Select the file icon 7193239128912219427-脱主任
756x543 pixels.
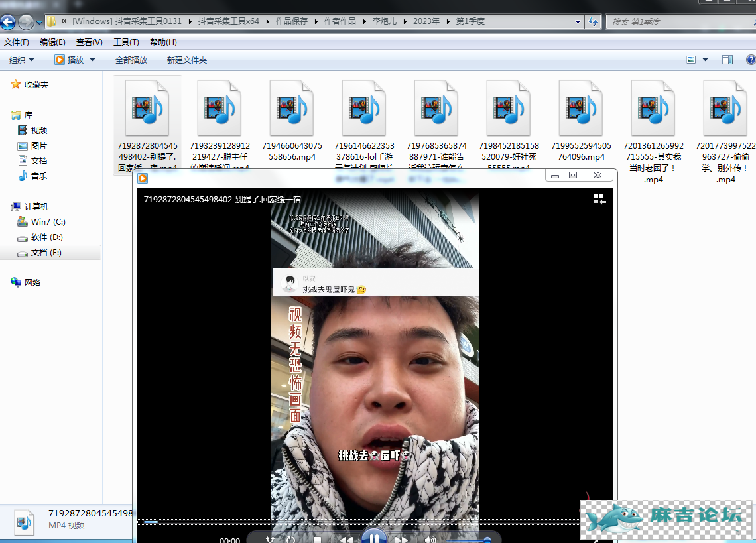click(220, 108)
